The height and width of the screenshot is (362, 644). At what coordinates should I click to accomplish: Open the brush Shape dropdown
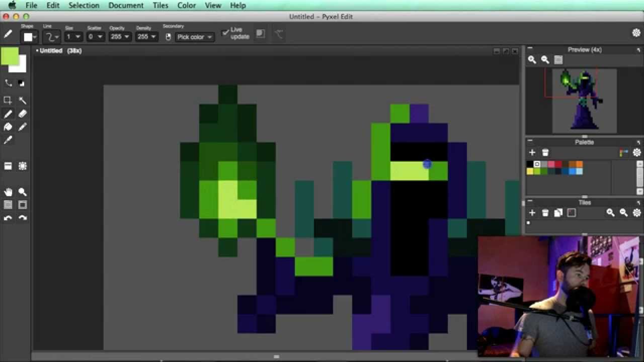click(29, 37)
